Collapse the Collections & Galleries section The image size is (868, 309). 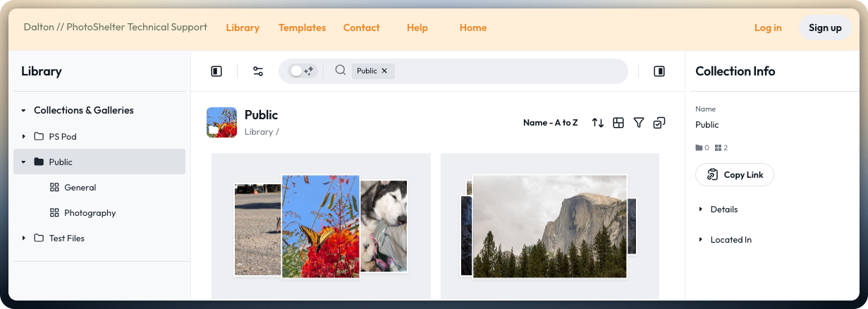23,111
